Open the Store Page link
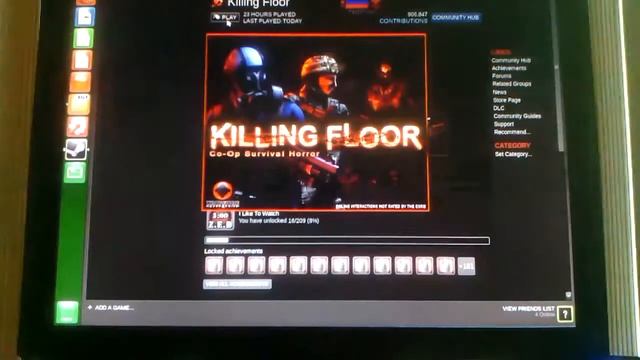 [507, 100]
